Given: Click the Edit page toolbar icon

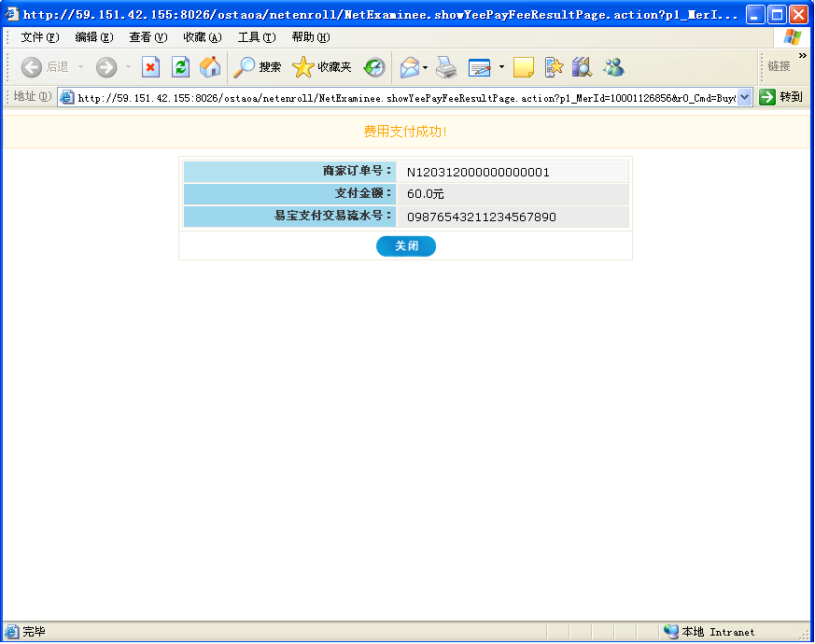Looking at the screenshot, I should tap(479, 67).
